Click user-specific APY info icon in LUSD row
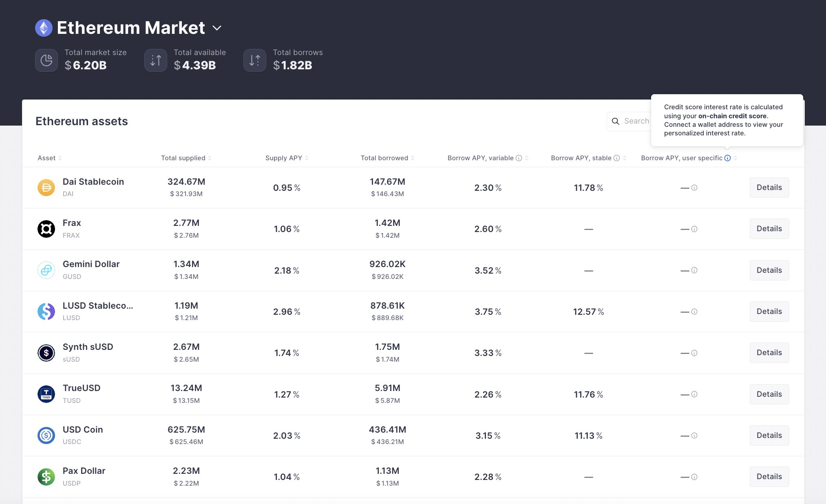 694,312
